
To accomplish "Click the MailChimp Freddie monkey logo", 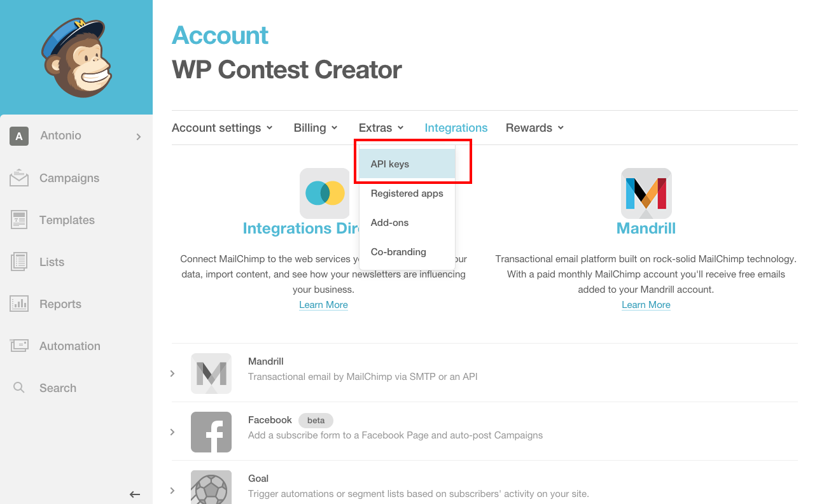I will 76,57.
